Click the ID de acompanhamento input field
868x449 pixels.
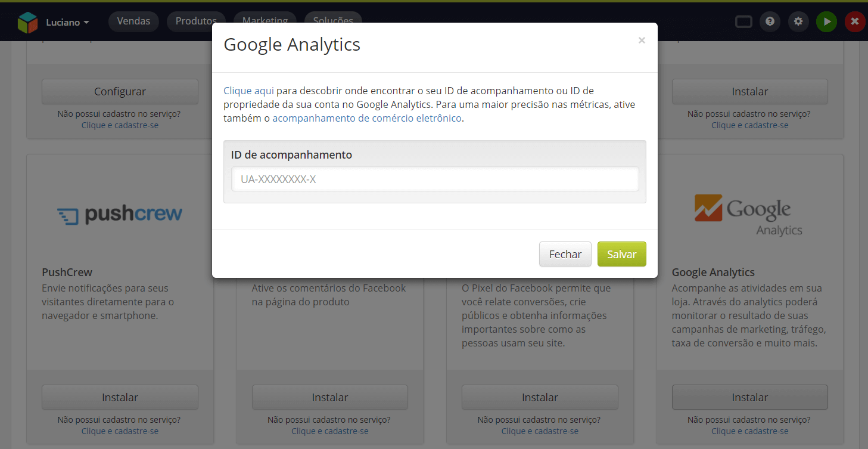(x=435, y=179)
